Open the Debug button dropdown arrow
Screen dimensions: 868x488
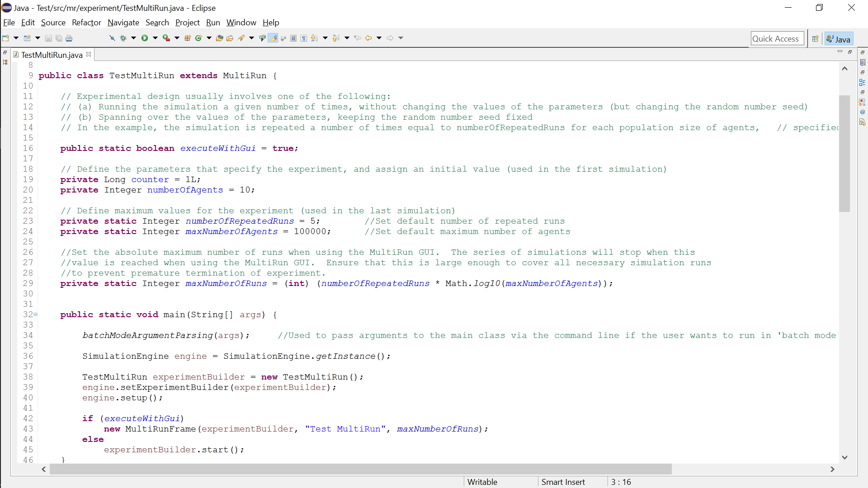133,38
